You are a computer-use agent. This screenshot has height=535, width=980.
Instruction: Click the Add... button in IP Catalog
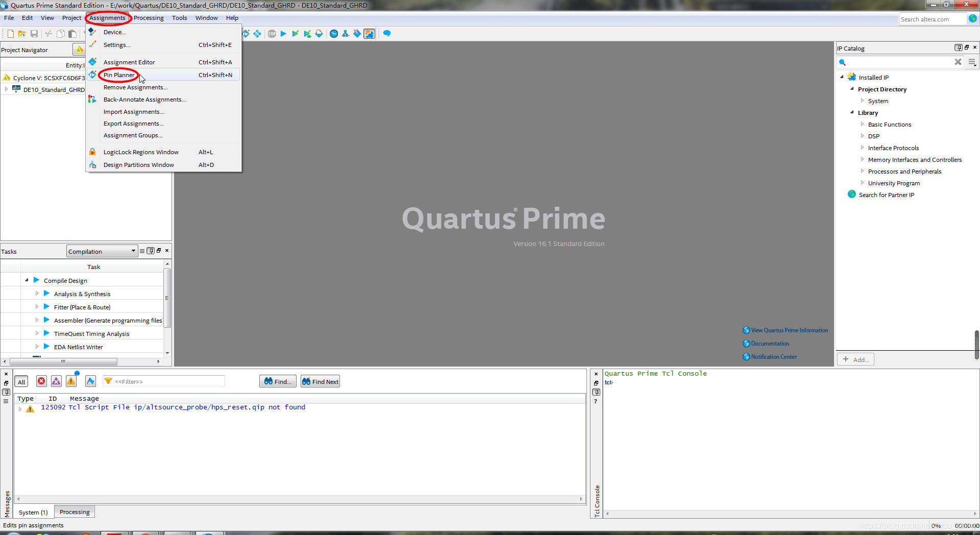coord(856,359)
